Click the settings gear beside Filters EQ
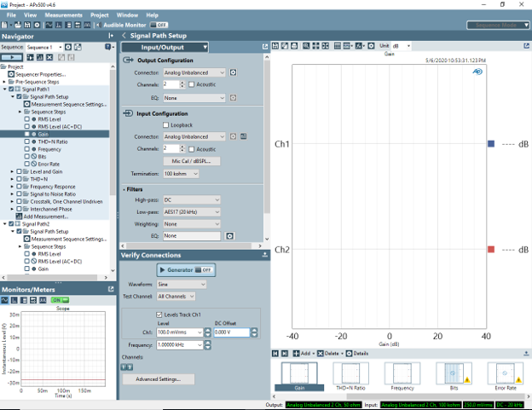Image resolution: width=532 pixels, height=410 pixels. pyautogui.click(x=229, y=235)
